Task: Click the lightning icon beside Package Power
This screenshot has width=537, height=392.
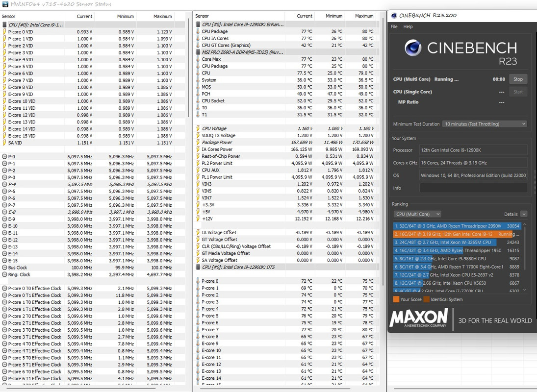Action: pyautogui.click(x=198, y=142)
